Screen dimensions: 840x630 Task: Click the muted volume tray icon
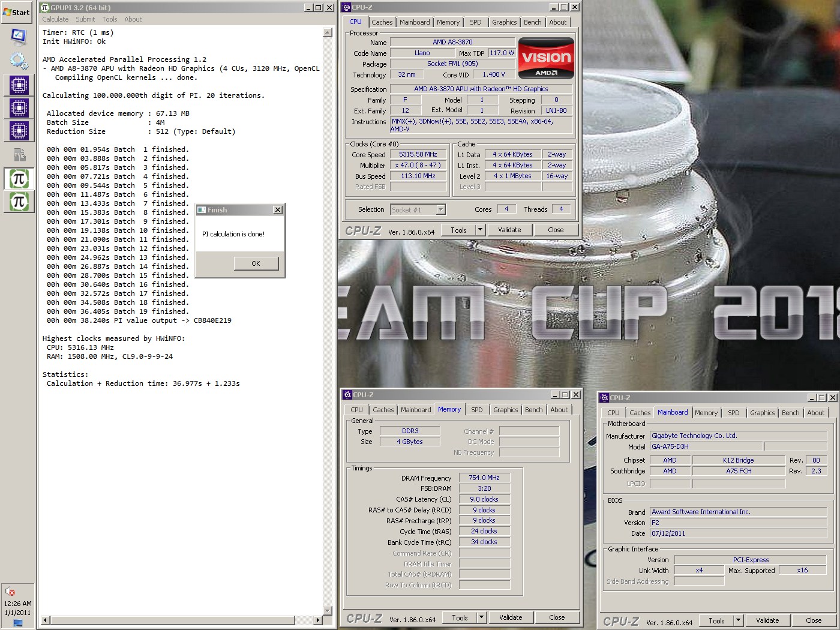point(10,592)
